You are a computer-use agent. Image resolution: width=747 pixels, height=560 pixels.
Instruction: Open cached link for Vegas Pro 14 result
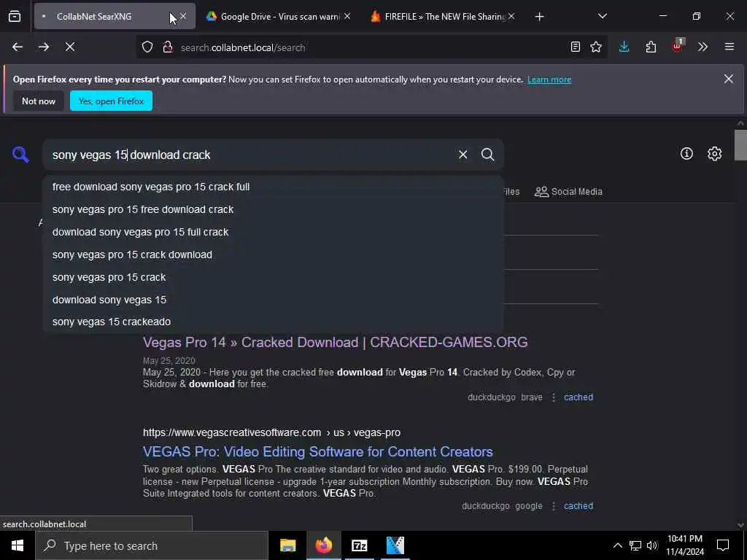[578, 397]
